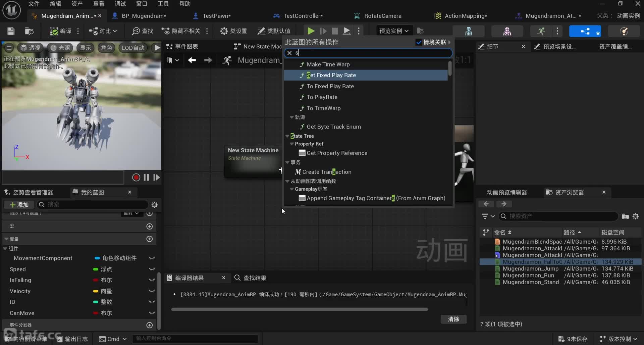The height and width of the screenshot is (345, 644).
Task: Toggle the Lighting (光照) view mode
Action: coord(60,48)
